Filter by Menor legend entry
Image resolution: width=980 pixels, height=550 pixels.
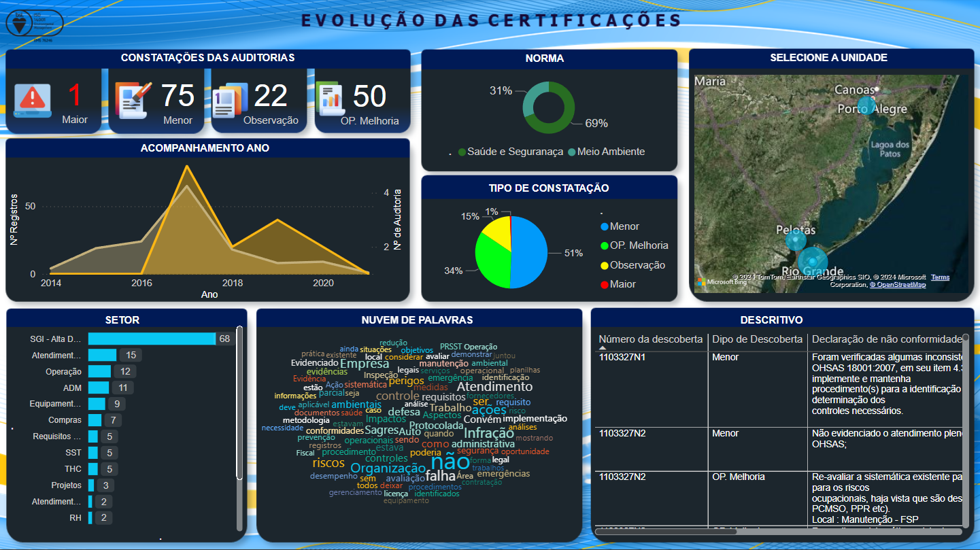click(624, 226)
